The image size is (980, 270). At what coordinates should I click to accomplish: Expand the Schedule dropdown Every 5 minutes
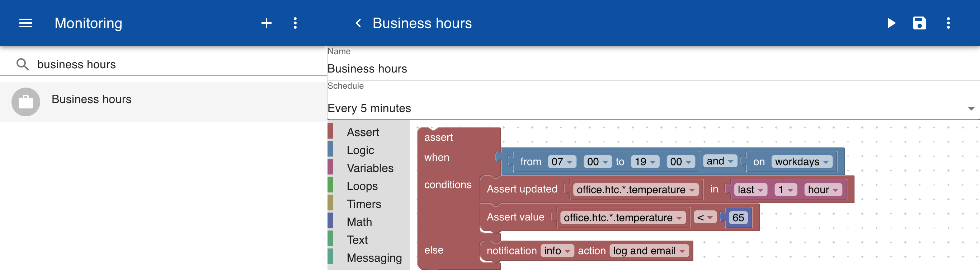[653, 108]
